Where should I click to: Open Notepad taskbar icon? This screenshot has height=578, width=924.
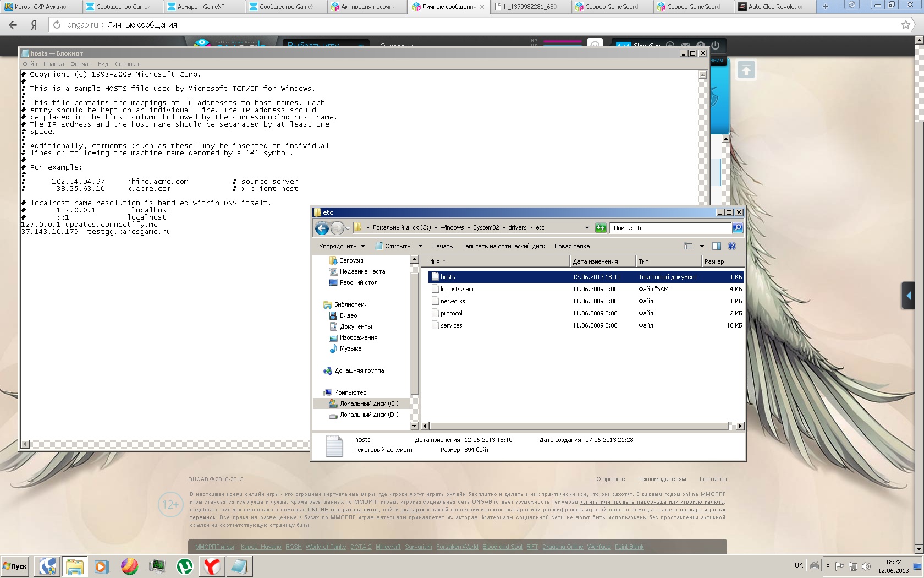pos(239,566)
